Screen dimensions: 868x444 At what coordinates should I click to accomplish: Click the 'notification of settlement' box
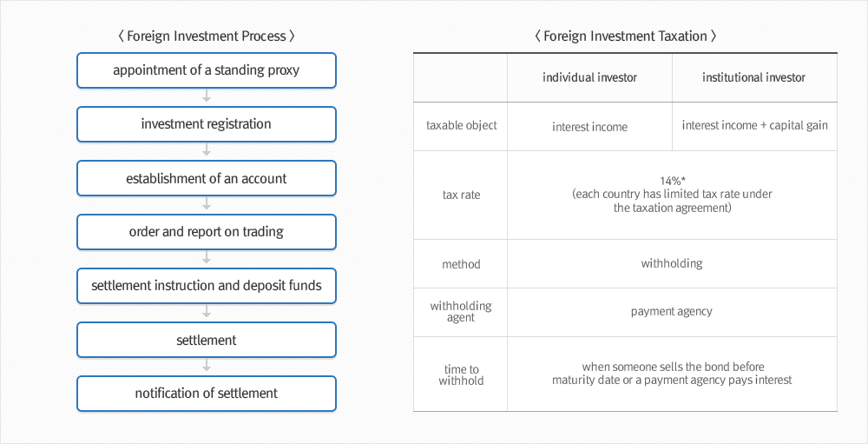(x=207, y=394)
